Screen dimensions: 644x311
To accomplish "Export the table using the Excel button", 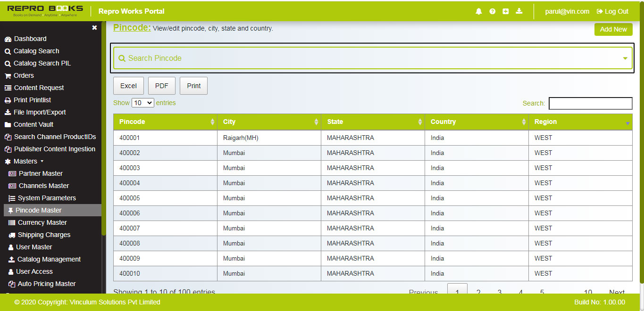I will (128, 85).
